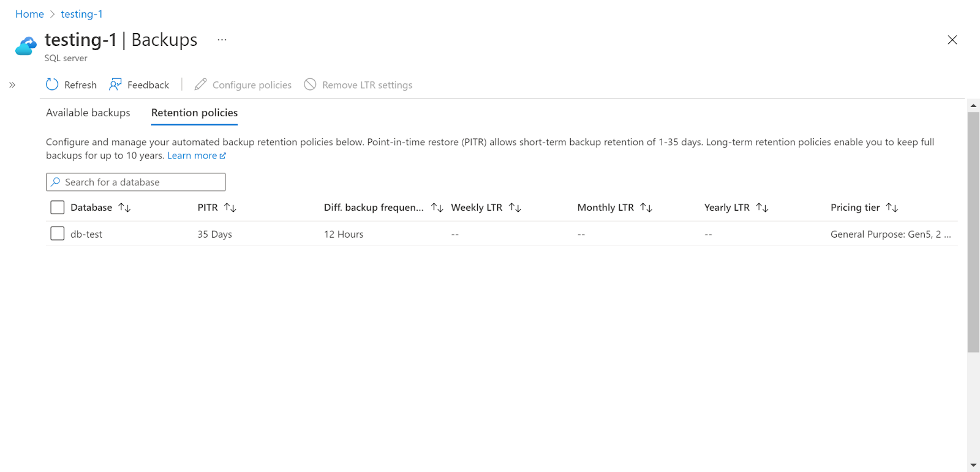Image resolution: width=980 pixels, height=472 pixels.
Task: Open the ellipsis more options menu
Action: (222, 40)
